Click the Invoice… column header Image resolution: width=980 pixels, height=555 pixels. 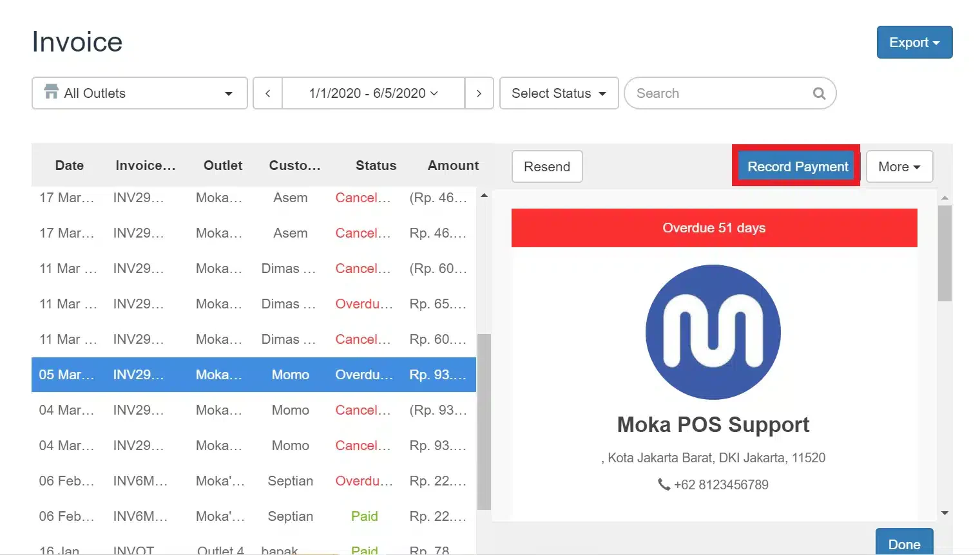(x=146, y=165)
